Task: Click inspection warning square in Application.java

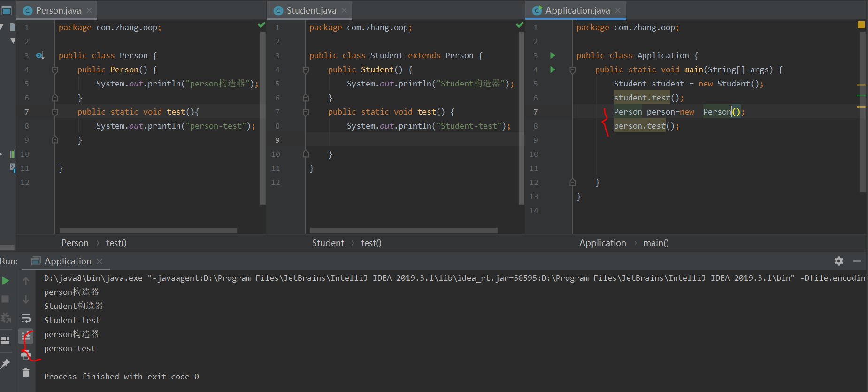Action: pyautogui.click(x=861, y=24)
